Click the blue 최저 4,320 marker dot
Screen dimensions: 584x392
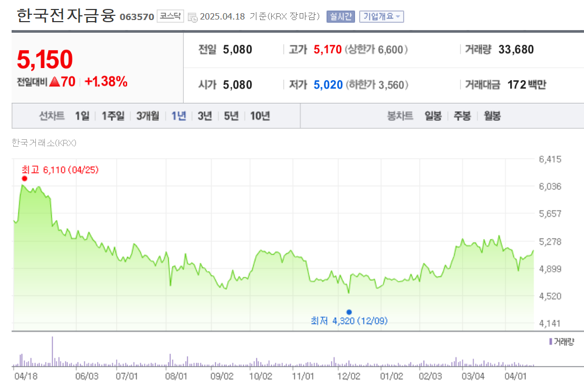[x=349, y=312]
